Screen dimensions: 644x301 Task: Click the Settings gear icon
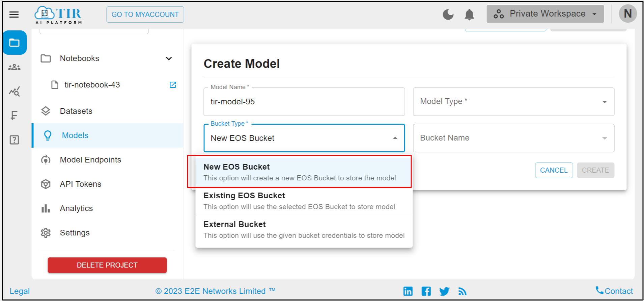[x=46, y=233]
